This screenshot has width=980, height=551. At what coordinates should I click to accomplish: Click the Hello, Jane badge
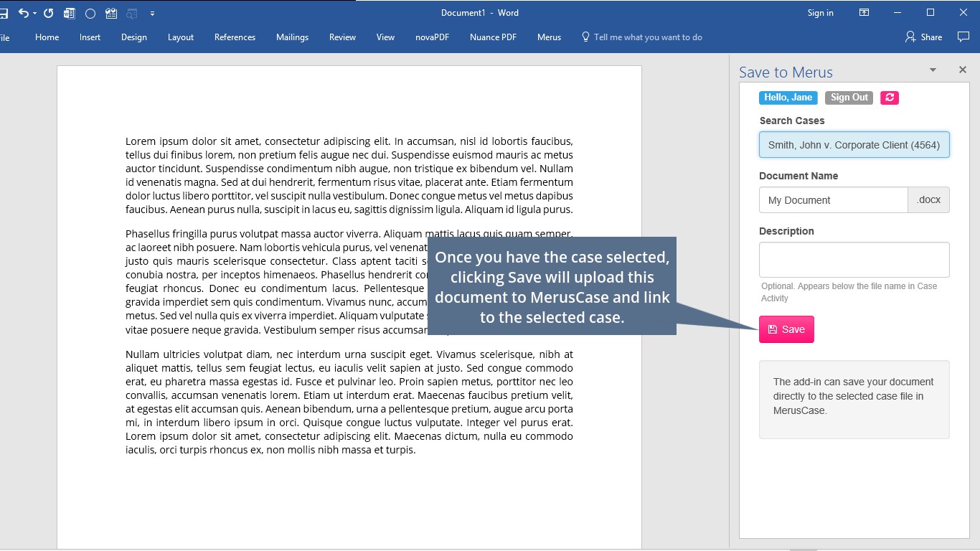(x=788, y=98)
